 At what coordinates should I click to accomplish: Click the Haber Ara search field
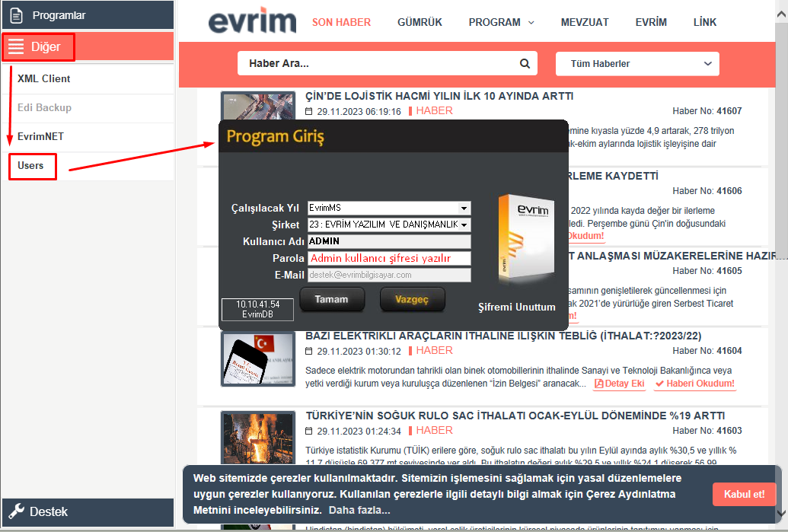click(x=387, y=63)
